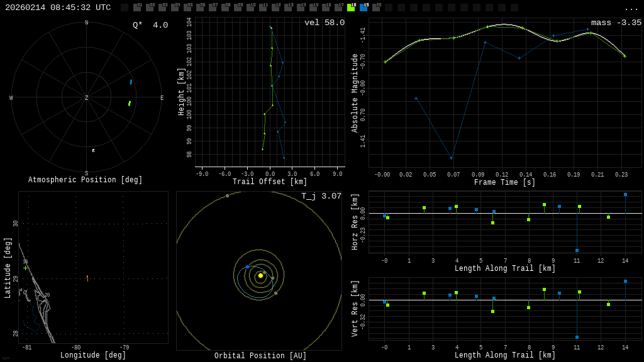The image size is (644, 362).
Task: Select the camera 10 box in the top strip
Action: [250, 8]
